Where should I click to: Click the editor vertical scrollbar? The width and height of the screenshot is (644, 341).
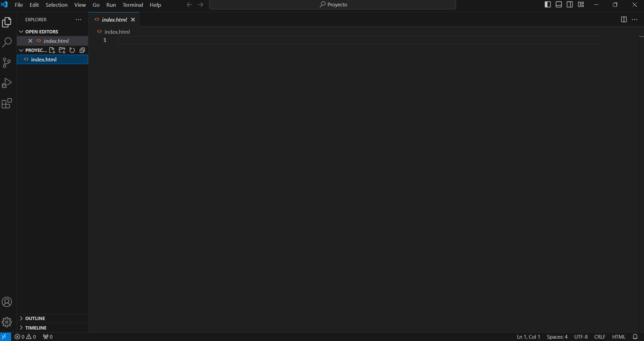click(641, 184)
